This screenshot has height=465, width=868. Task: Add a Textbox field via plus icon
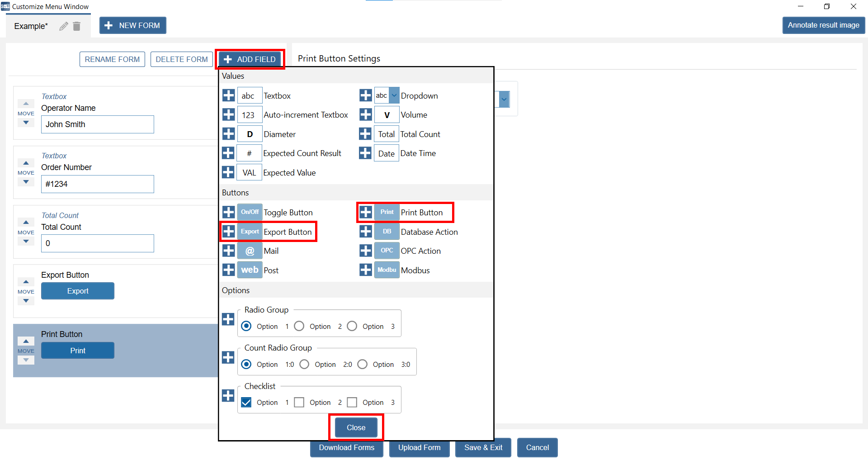tap(229, 95)
